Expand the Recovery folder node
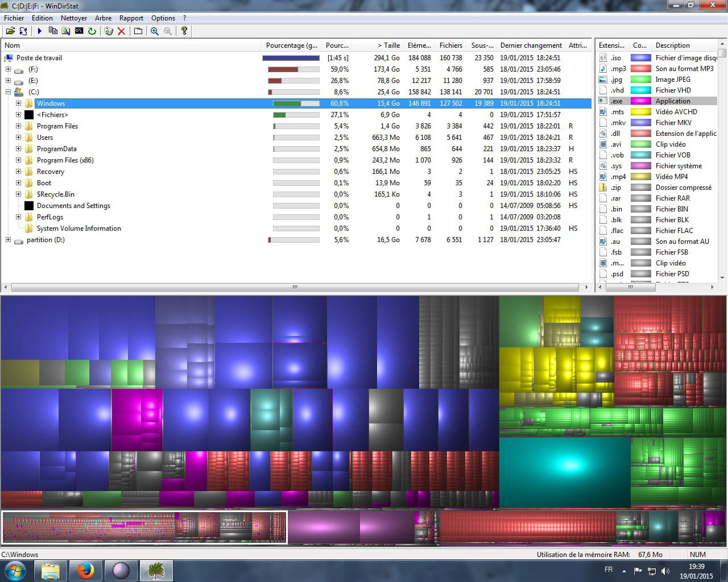Viewport: 728px width, 582px height. 18,172
